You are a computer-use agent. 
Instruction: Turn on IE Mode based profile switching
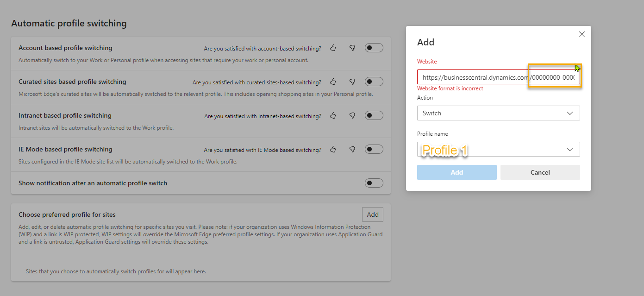(374, 149)
